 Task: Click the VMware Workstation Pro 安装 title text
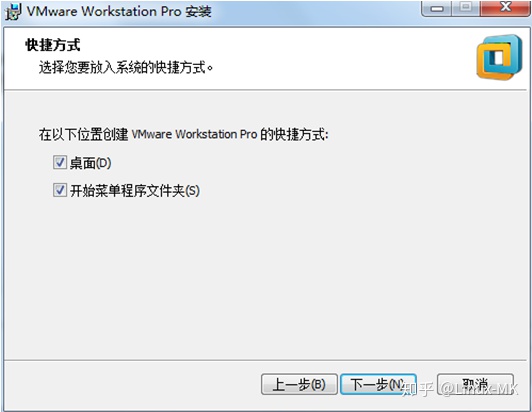119,12
